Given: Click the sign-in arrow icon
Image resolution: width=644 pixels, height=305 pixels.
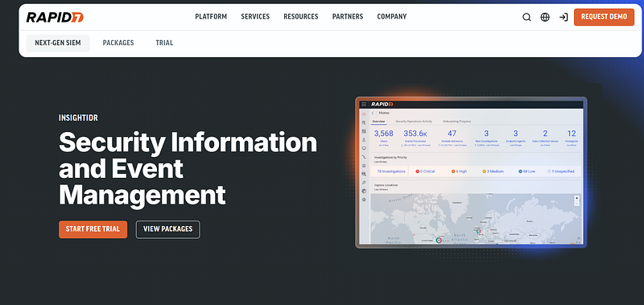Looking at the screenshot, I should coord(563,17).
